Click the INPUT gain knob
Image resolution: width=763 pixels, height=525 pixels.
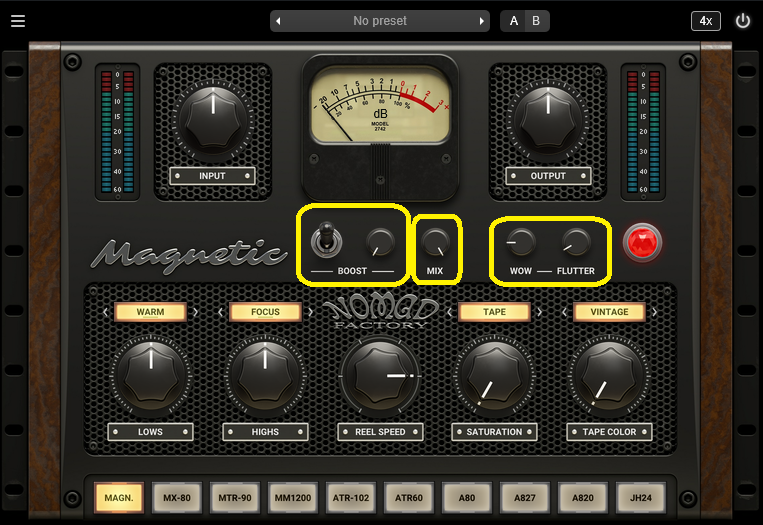213,120
